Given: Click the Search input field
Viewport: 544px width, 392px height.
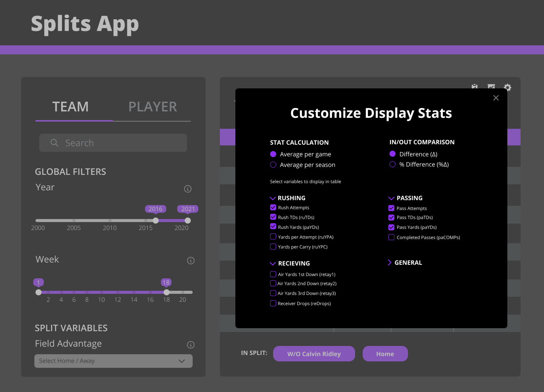Looking at the screenshot, I should pos(113,143).
